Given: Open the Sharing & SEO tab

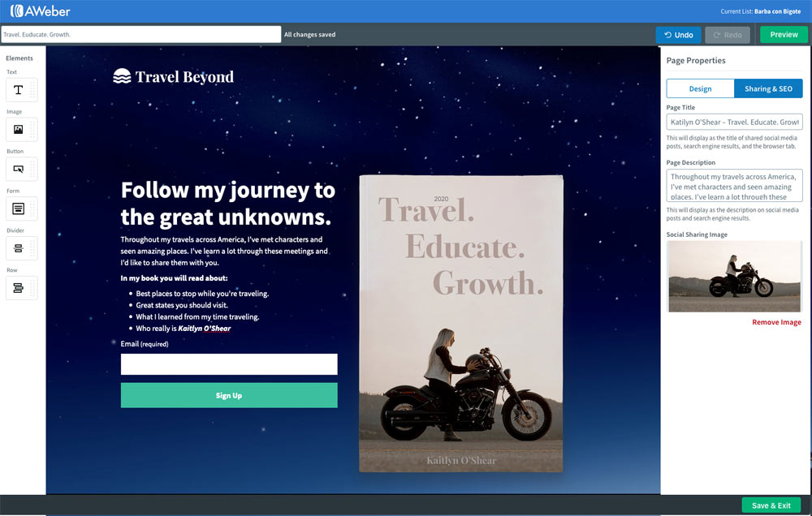Looking at the screenshot, I should (768, 88).
